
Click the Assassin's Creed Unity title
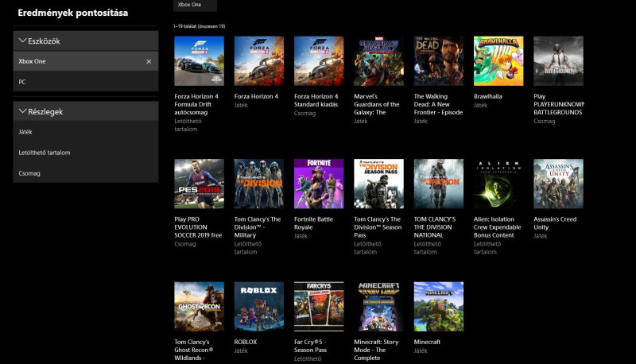[x=555, y=223]
